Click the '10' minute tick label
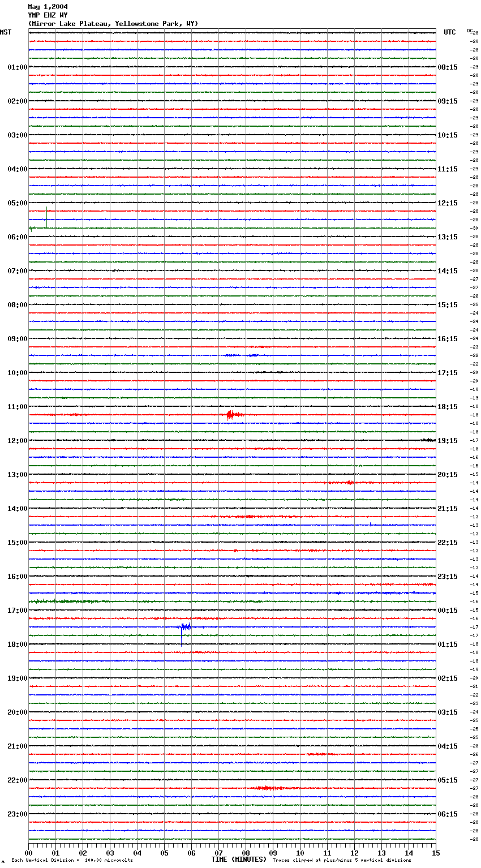This screenshot has height=868, width=481. click(300, 853)
